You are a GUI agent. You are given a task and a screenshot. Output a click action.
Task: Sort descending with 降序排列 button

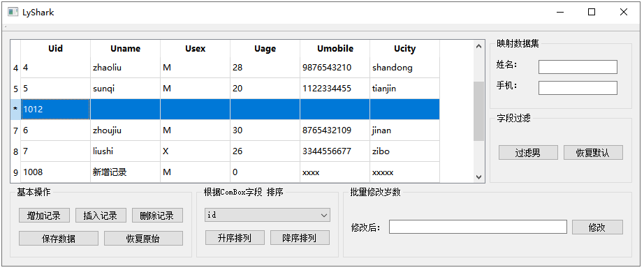point(300,238)
